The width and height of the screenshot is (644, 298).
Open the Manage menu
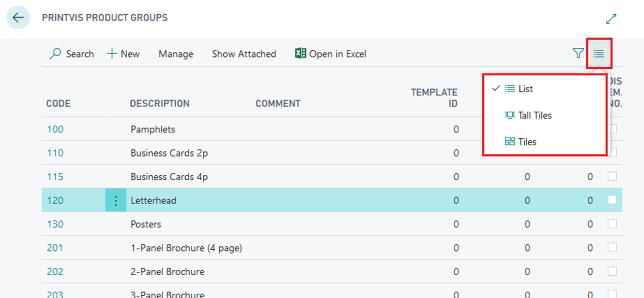click(176, 54)
